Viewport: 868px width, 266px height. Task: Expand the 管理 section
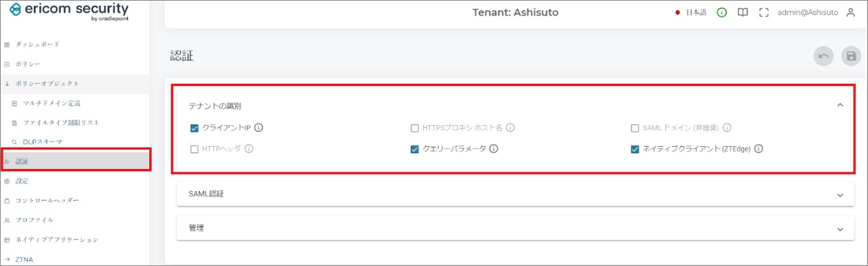(840, 229)
